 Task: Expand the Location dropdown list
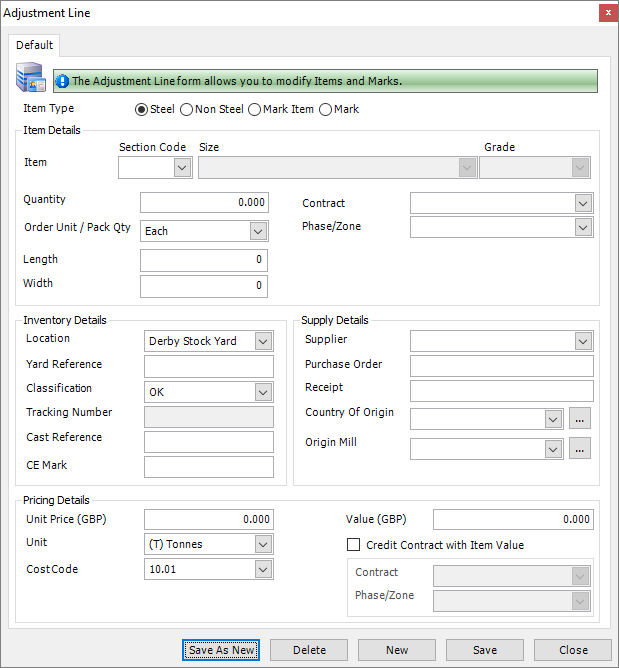pyautogui.click(x=260, y=341)
